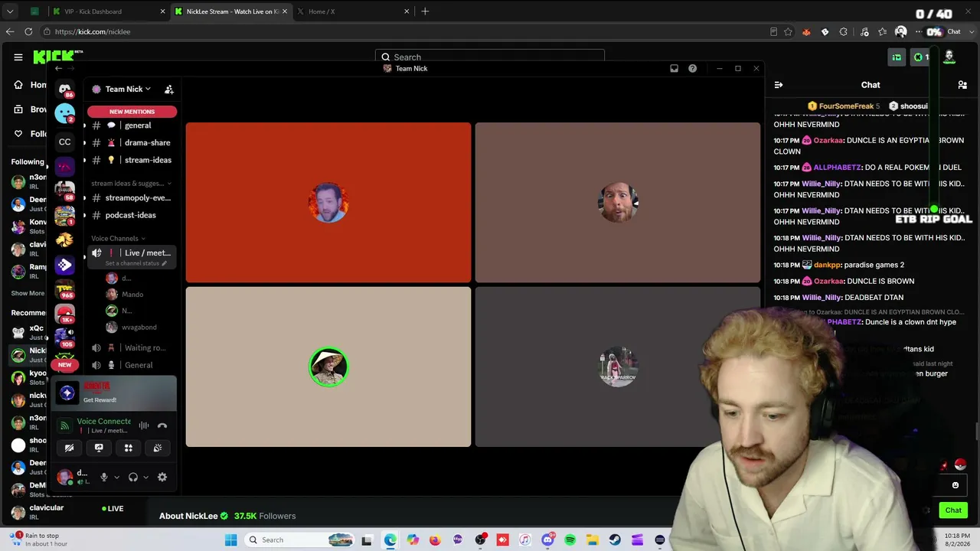The image size is (980, 551).
Task: Join the General voice channel
Action: click(132, 365)
